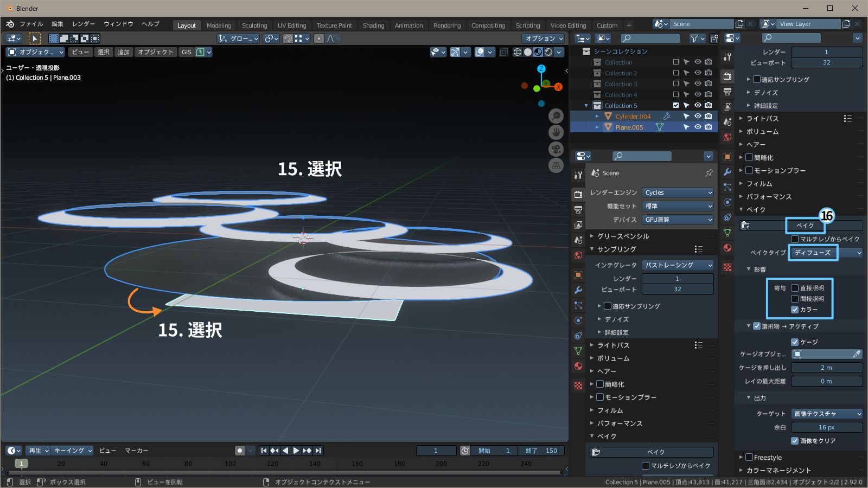The height and width of the screenshot is (488, 868).
Task: Open the 編集 menu
Action: (58, 24)
